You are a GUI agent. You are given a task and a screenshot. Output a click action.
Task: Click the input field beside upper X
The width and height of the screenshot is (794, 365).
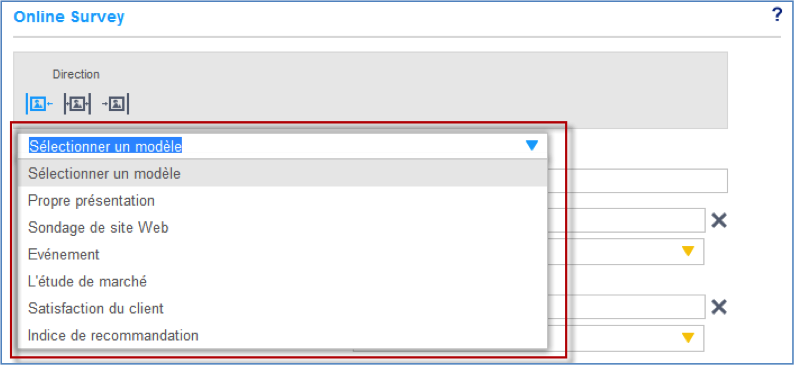coord(626,220)
